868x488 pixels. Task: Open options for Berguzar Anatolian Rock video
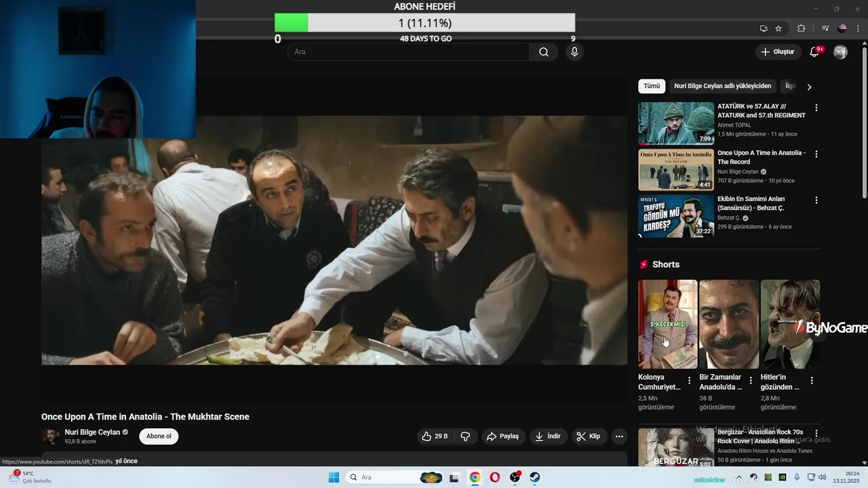pos(816,434)
